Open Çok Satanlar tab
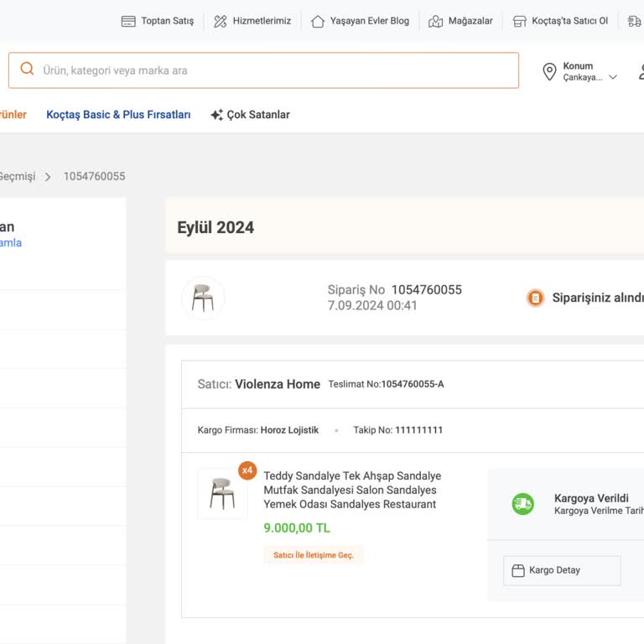This screenshot has height=644, width=644. point(258,115)
